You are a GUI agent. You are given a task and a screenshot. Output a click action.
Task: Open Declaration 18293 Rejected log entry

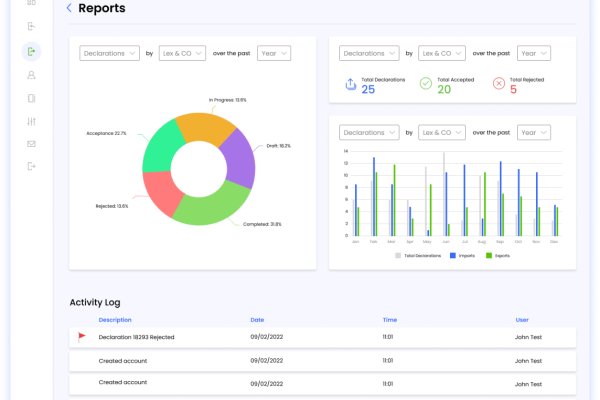[322, 337]
